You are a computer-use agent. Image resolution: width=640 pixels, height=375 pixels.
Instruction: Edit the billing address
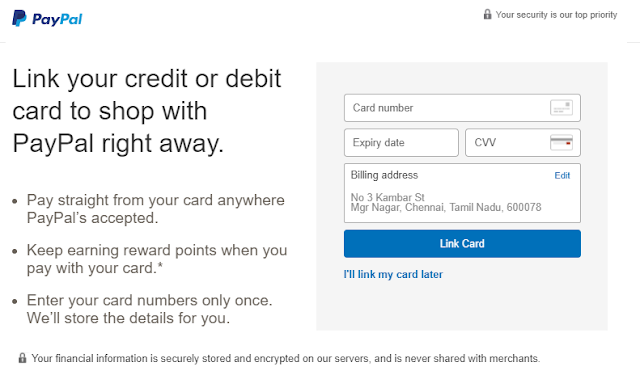562,175
